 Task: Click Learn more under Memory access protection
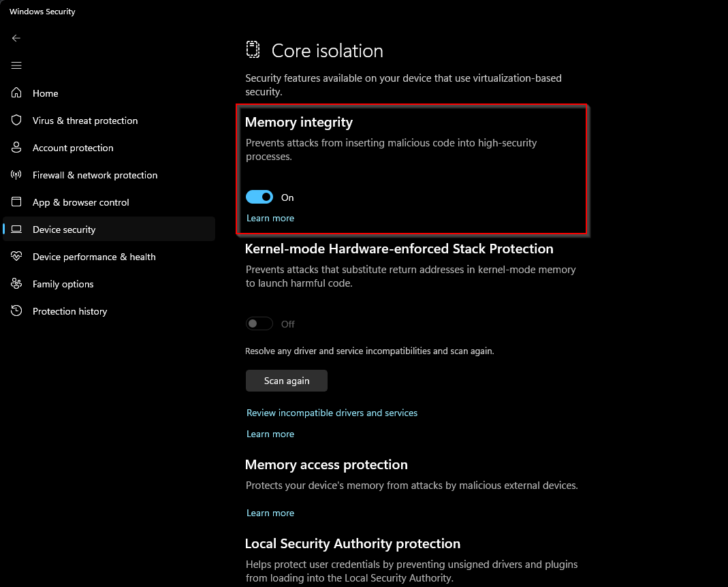pyautogui.click(x=270, y=513)
